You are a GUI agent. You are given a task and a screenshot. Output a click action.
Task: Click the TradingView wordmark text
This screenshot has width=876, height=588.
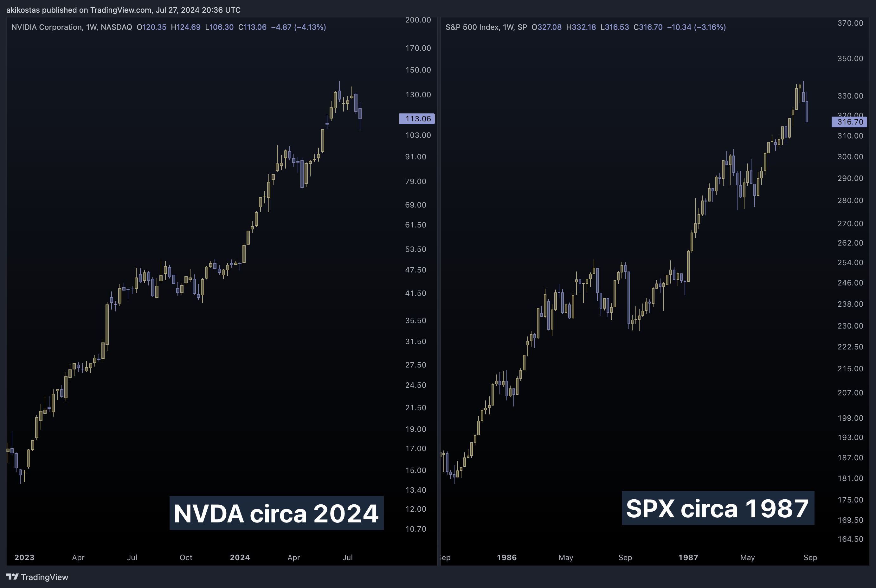[x=44, y=577]
